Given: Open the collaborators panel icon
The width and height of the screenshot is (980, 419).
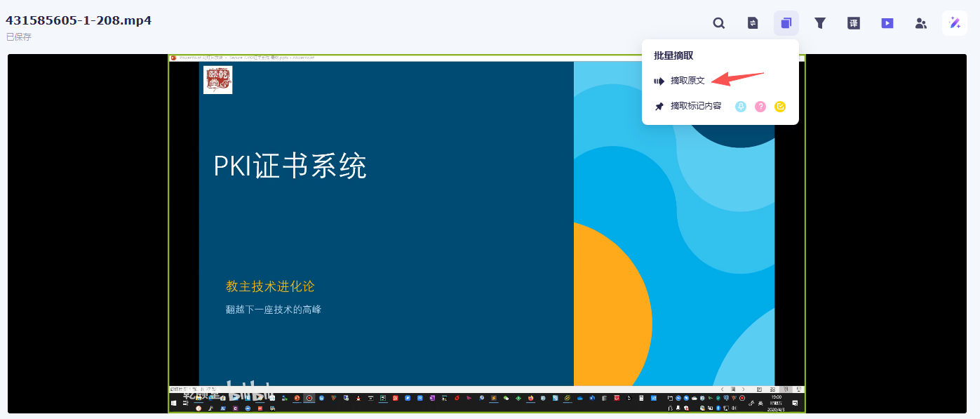Looking at the screenshot, I should pos(920,22).
